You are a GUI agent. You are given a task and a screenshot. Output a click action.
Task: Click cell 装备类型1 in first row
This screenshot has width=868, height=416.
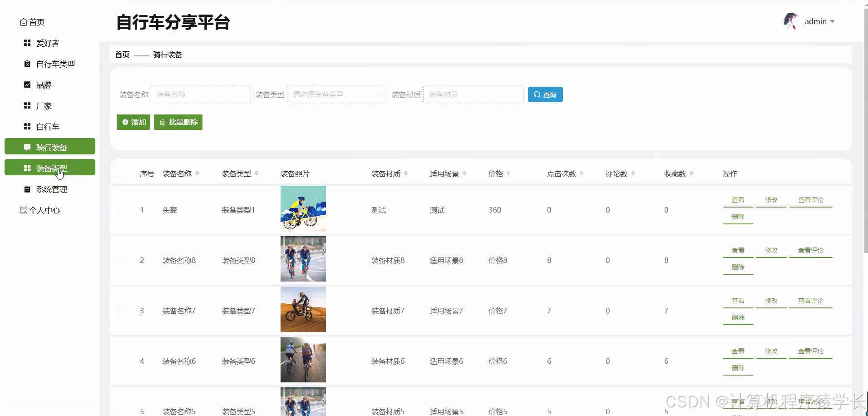[238, 210]
